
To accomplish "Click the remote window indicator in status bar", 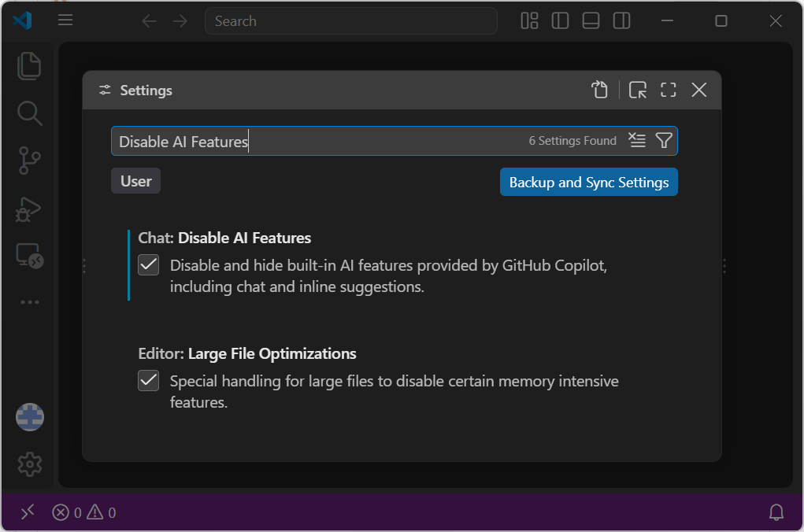I will (28, 512).
